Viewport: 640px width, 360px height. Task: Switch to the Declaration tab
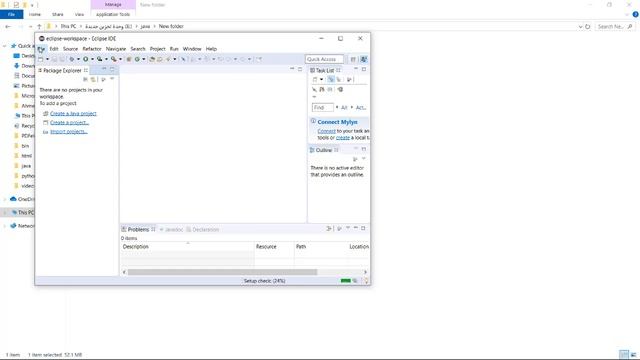point(203,229)
